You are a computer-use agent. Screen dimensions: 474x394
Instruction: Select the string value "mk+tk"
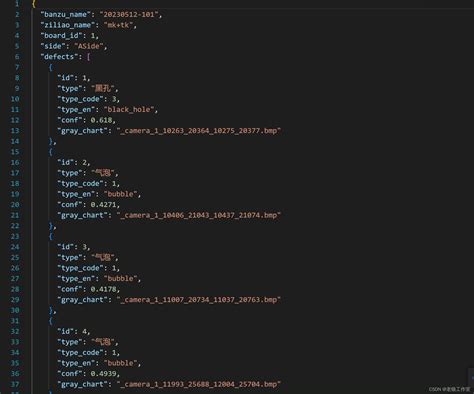coord(118,25)
